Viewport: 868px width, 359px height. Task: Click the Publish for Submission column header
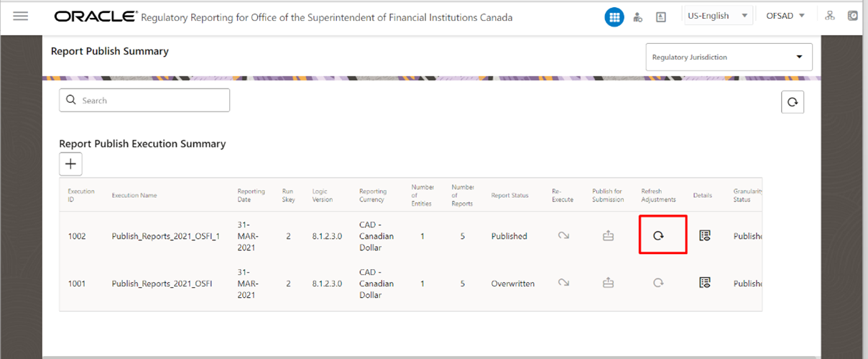pos(608,195)
